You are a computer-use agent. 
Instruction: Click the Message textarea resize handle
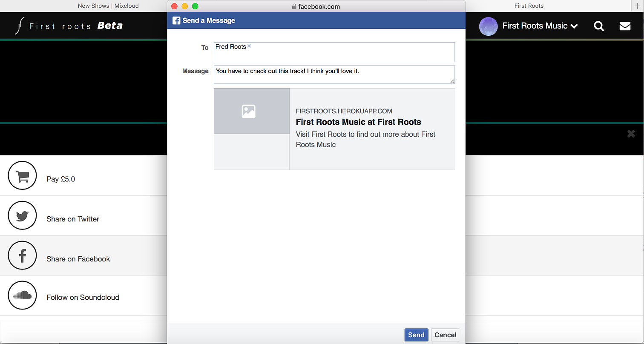tap(452, 81)
